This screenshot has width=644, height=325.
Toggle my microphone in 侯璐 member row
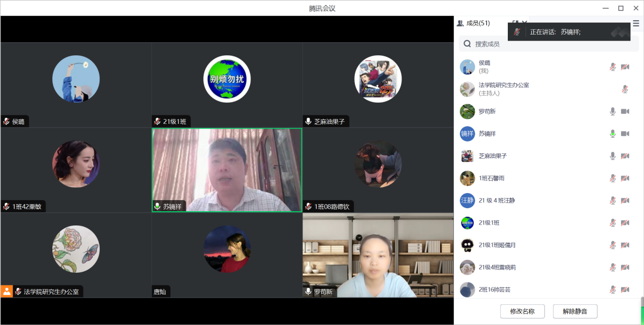click(612, 67)
